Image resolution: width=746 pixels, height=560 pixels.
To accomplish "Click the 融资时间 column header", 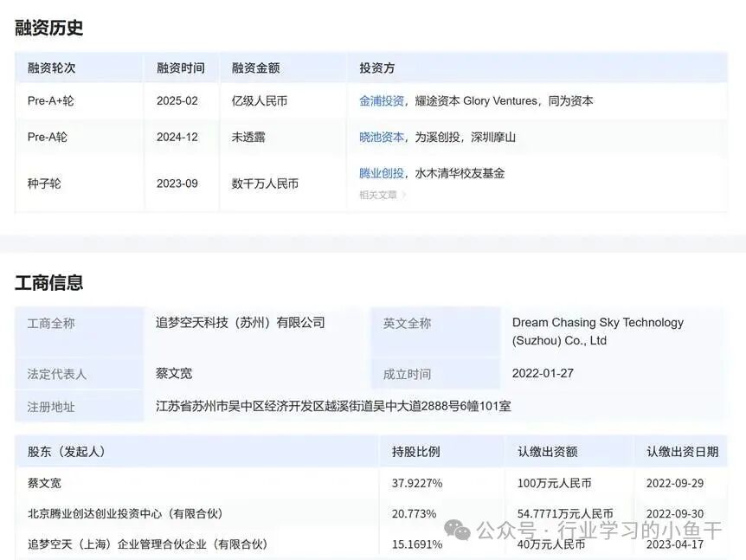I will click(181, 68).
